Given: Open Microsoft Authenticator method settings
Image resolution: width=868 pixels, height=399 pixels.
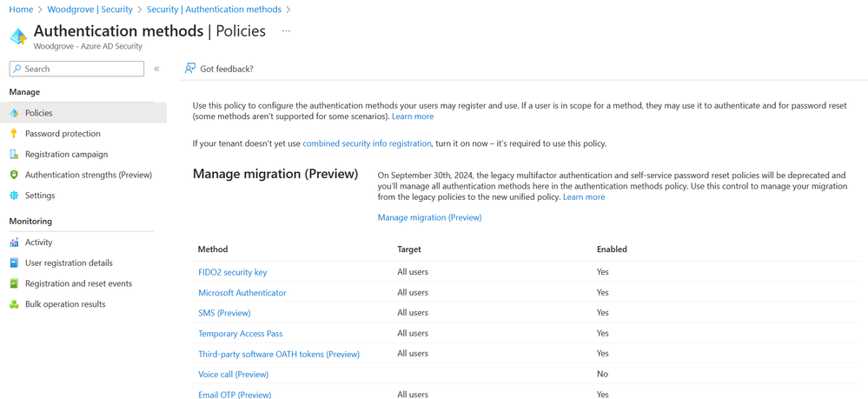Looking at the screenshot, I should coord(242,293).
